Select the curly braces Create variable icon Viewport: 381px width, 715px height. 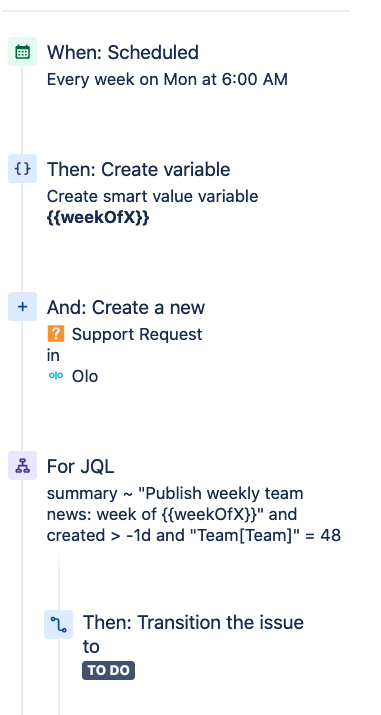[x=22, y=169]
